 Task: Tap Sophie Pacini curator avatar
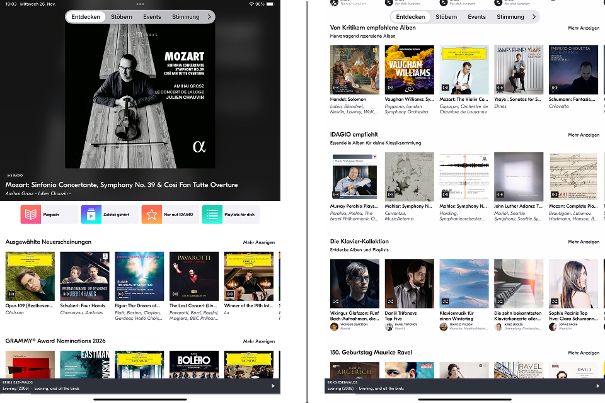(553, 327)
